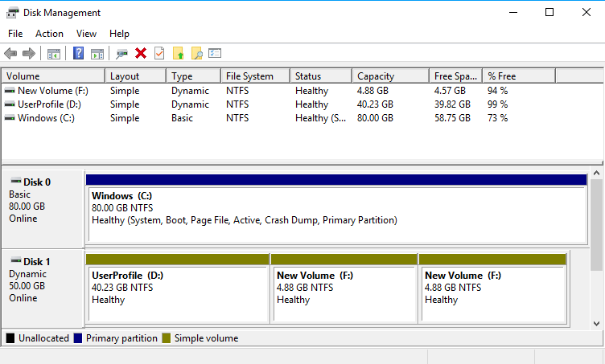Sort by the Capacity column header
605x364 pixels.
pos(376,76)
